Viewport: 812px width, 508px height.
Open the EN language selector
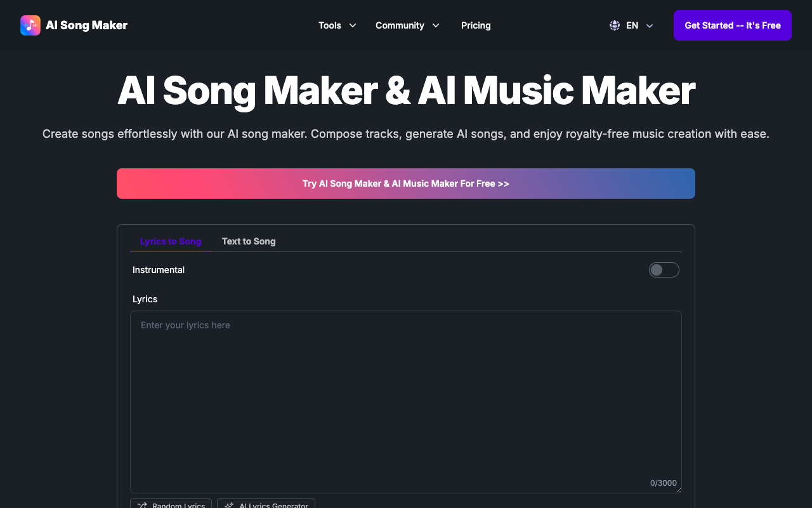tap(632, 25)
